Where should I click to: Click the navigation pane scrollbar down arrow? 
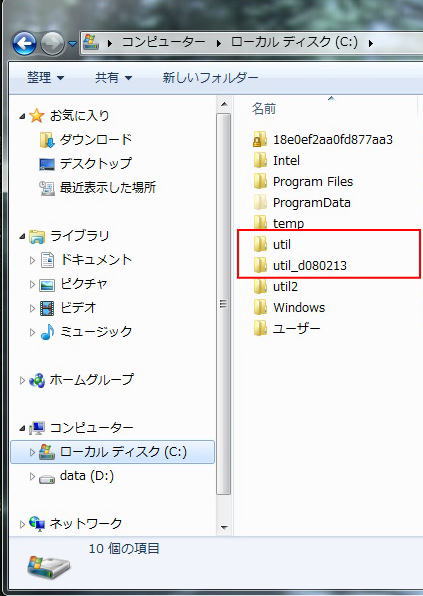[224, 528]
